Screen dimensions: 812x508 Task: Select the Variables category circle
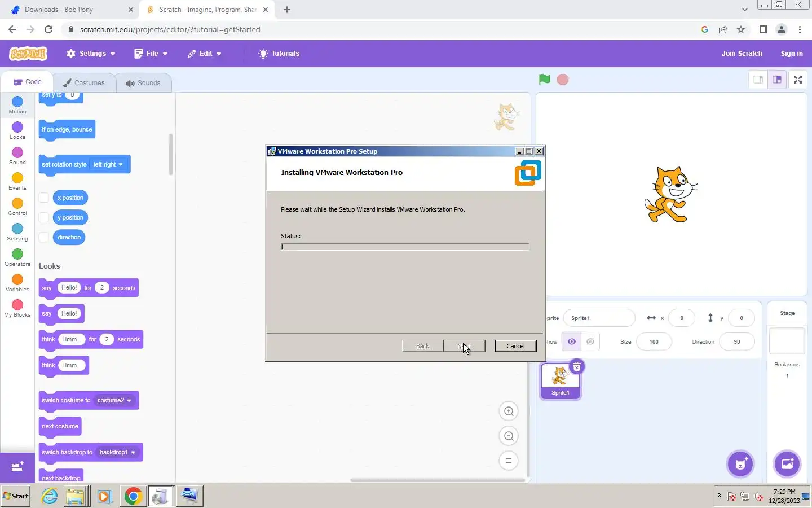pos(17,279)
